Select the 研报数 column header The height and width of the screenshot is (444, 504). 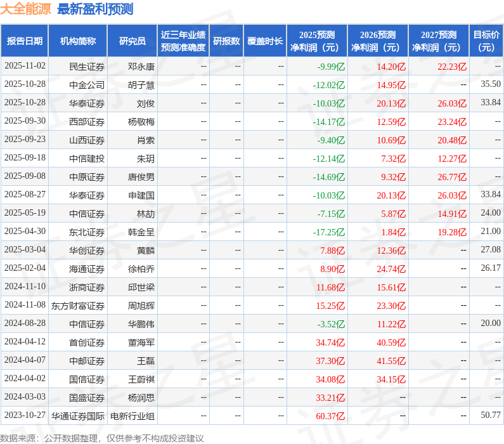pyautogui.click(x=226, y=41)
